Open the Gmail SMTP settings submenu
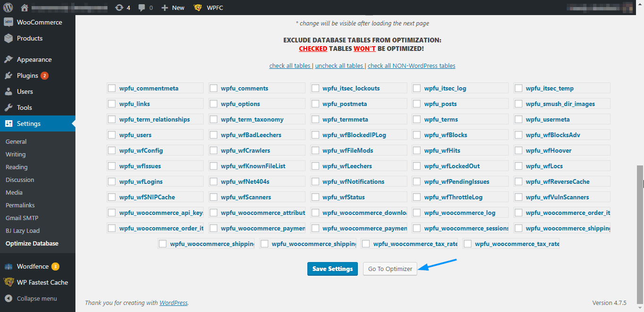 (x=22, y=218)
